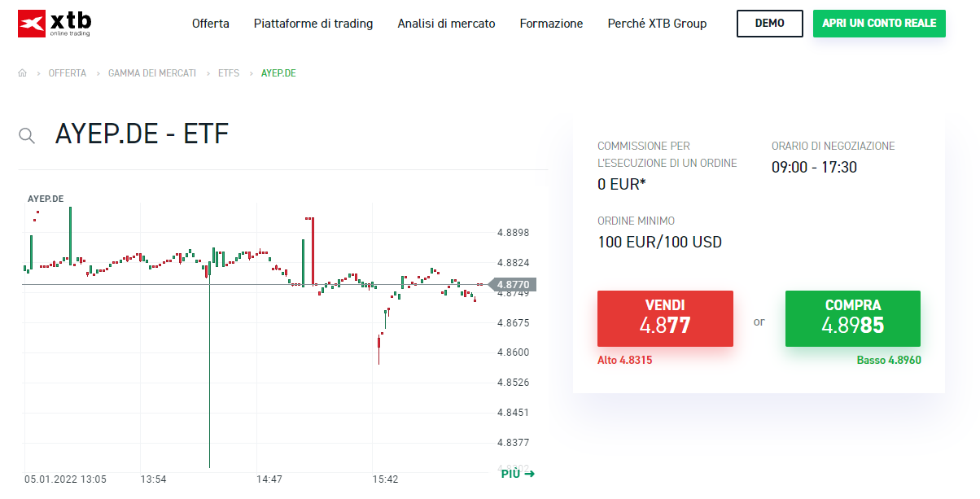This screenshot has width=980, height=499.
Task: Click the 14:47 time axis label
Action: [x=269, y=479]
